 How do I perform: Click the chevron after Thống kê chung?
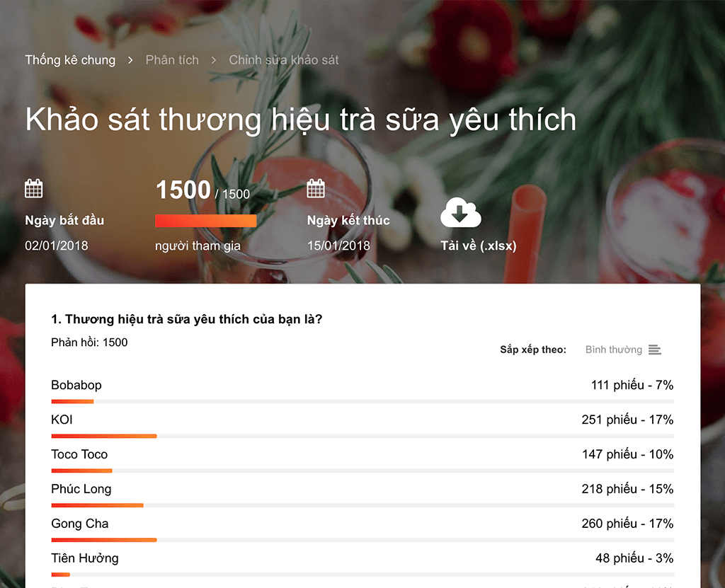[x=130, y=60]
